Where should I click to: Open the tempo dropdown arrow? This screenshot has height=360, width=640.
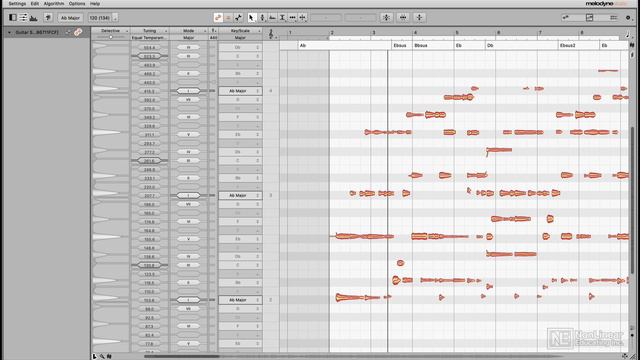115,18
